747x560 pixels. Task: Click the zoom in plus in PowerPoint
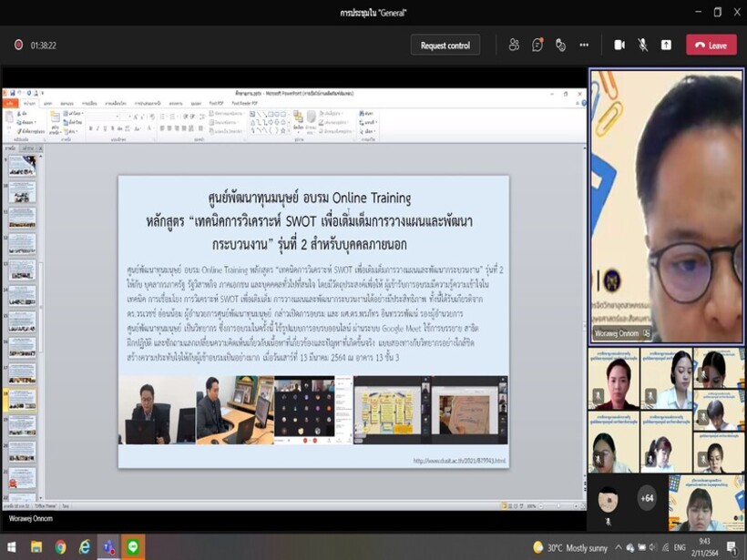[x=576, y=506]
